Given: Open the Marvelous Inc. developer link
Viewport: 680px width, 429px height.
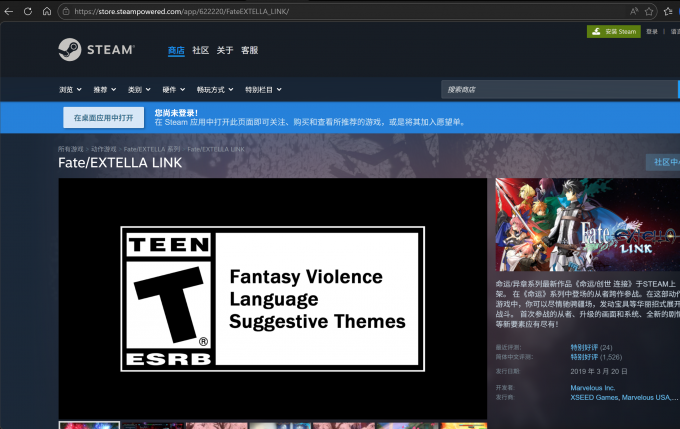Looking at the screenshot, I should click(x=594, y=387).
